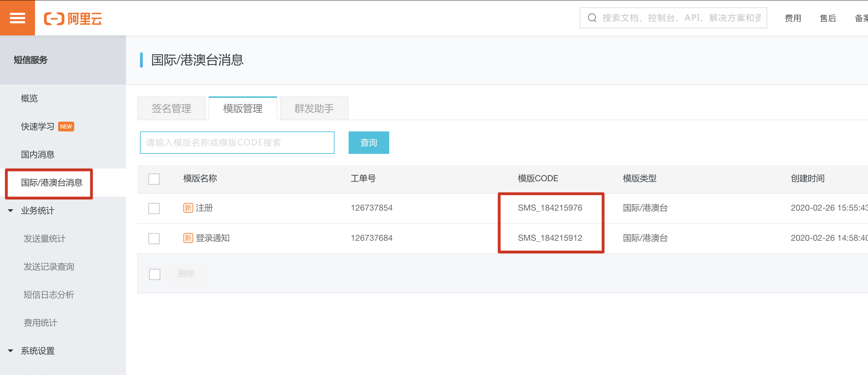Toggle the select-all checkbox in table header

point(154,179)
